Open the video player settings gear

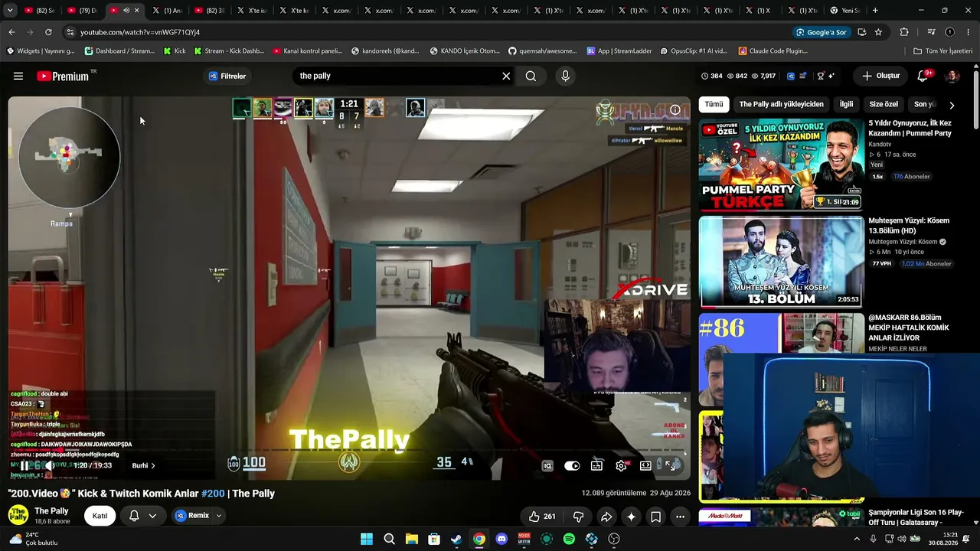click(x=621, y=465)
